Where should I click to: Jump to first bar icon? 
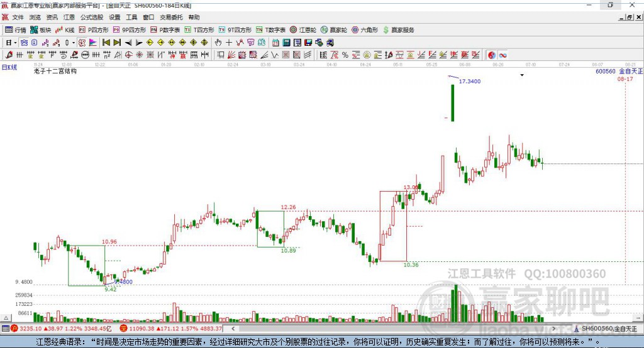(106, 43)
